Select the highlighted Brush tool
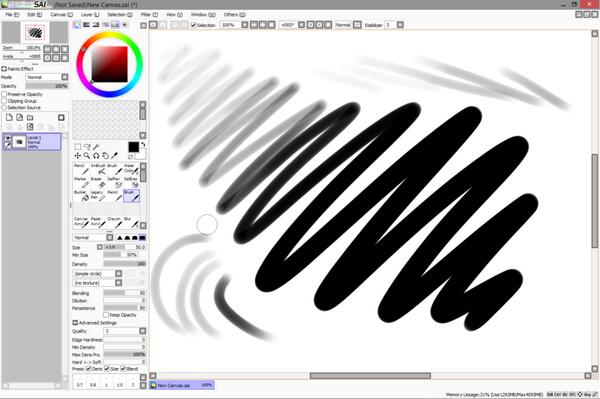This screenshot has height=399, width=600. 131,196
